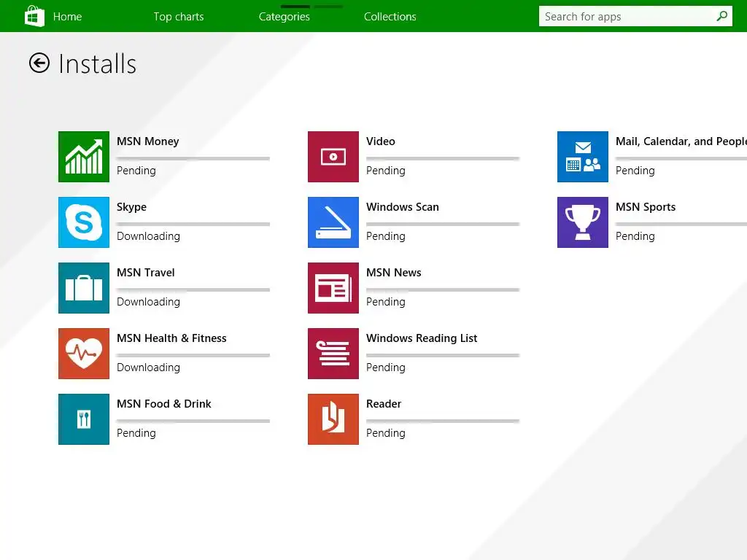This screenshot has width=747, height=560.
Task: Select the MSN Food & Drink title
Action: [x=164, y=404]
